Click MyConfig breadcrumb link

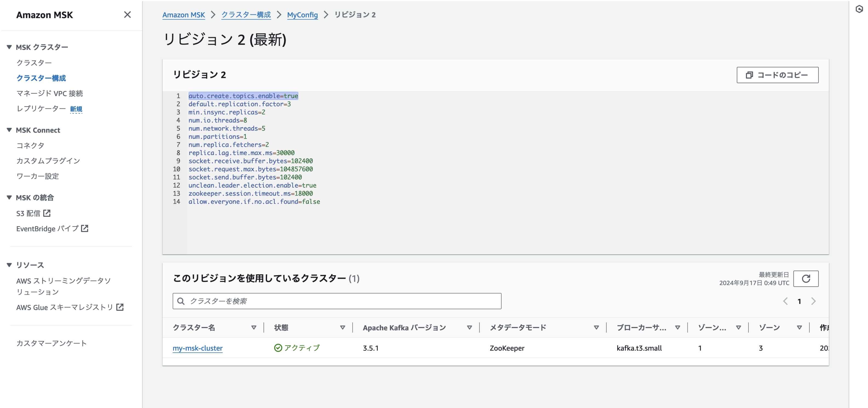click(302, 15)
